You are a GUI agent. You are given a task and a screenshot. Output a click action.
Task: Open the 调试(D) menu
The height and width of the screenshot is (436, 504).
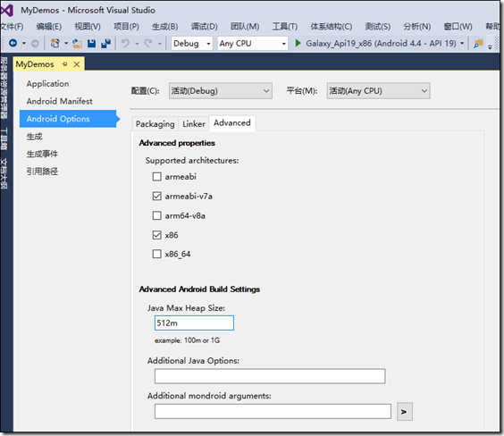[204, 26]
